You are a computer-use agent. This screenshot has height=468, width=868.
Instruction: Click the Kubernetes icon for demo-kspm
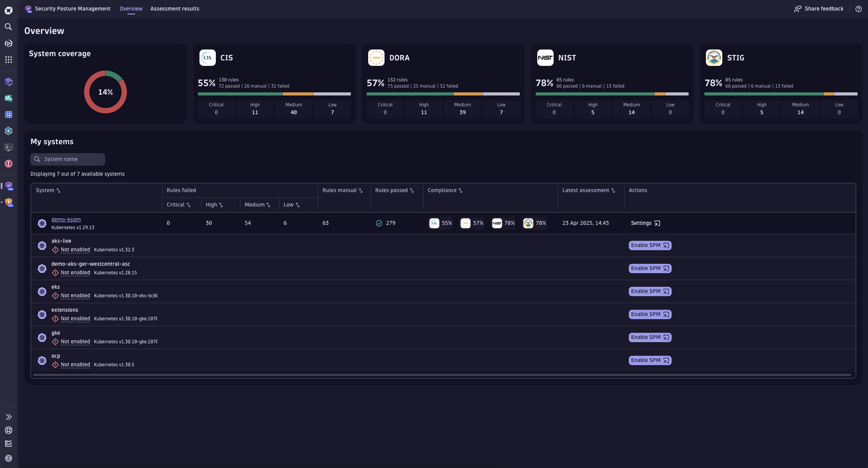pyautogui.click(x=42, y=223)
